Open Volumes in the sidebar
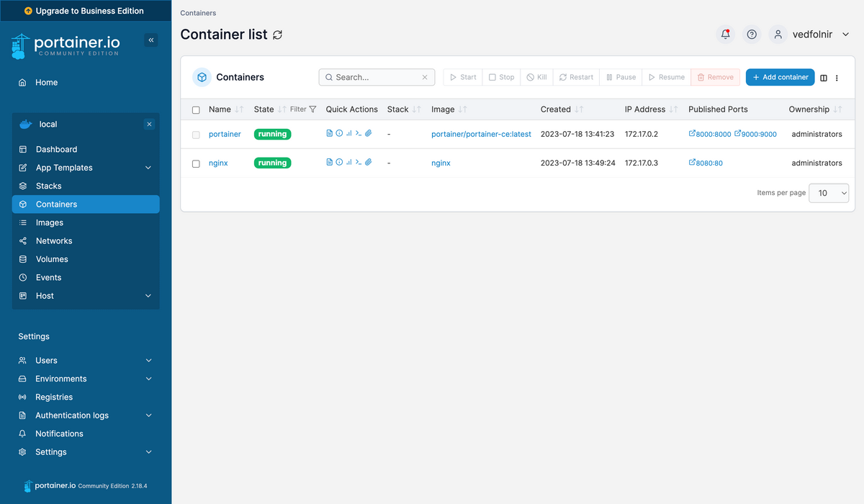The image size is (864, 504). [86, 259]
